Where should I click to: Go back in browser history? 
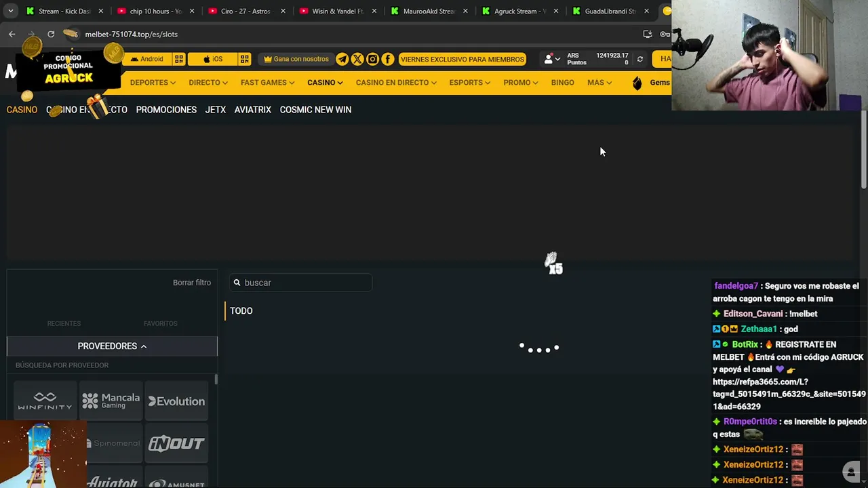point(12,34)
